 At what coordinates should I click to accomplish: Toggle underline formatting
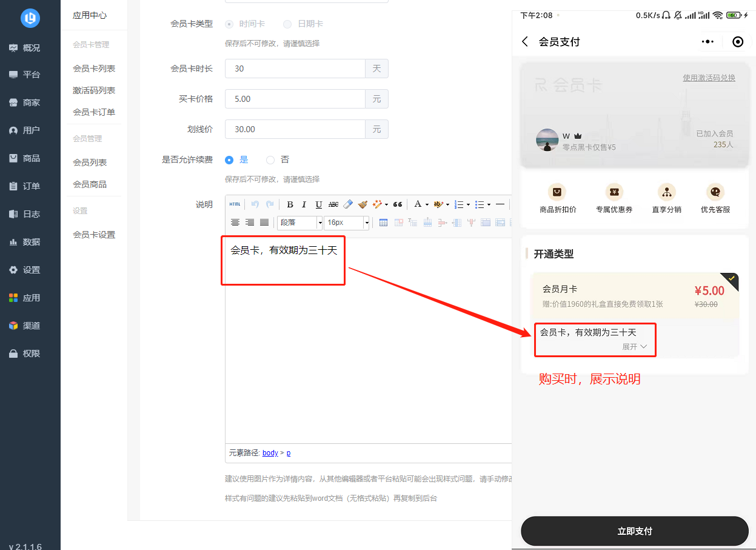pos(319,204)
